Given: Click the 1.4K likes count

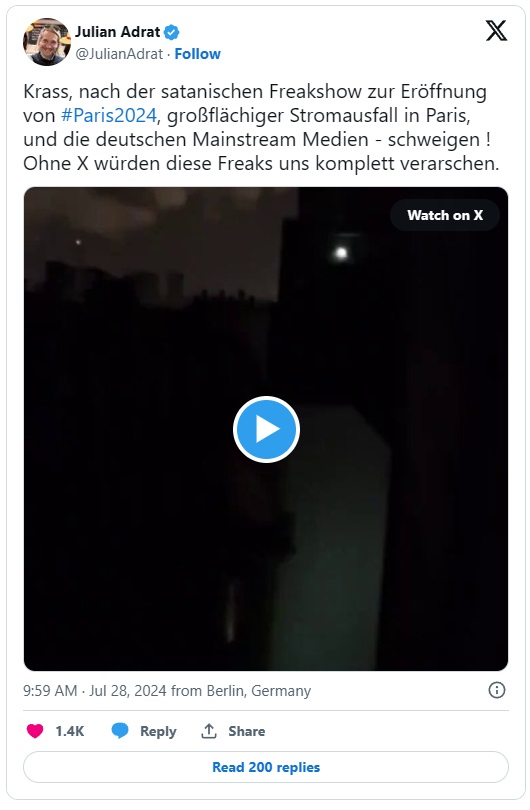Looking at the screenshot, I should click(x=70, y=731).
